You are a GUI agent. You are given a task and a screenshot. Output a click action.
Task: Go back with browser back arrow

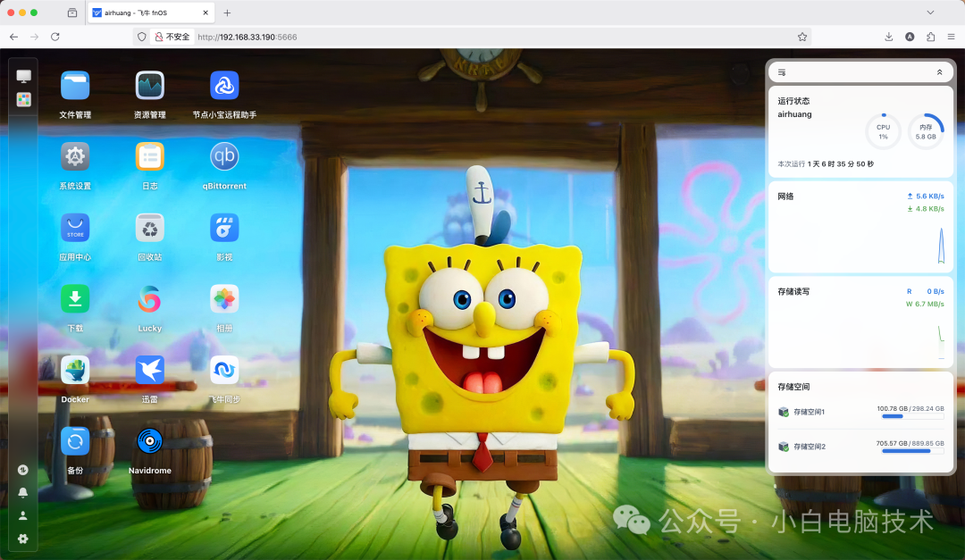tap(13, 37)
